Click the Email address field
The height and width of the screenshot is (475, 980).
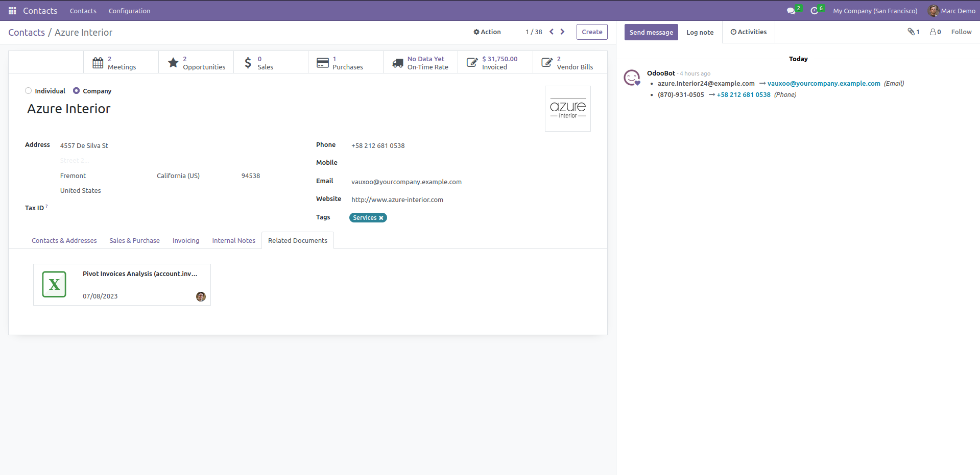click(x=407, y=182)
